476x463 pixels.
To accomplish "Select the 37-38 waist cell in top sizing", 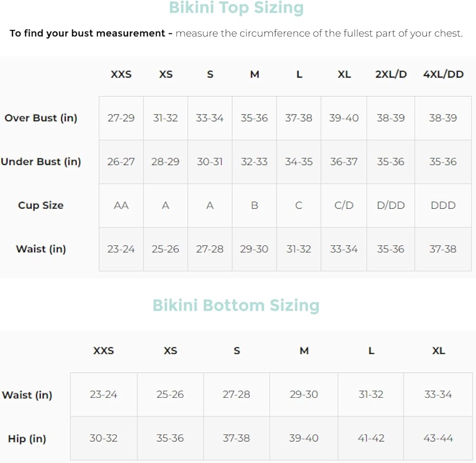I will click(x=443, y=249).
